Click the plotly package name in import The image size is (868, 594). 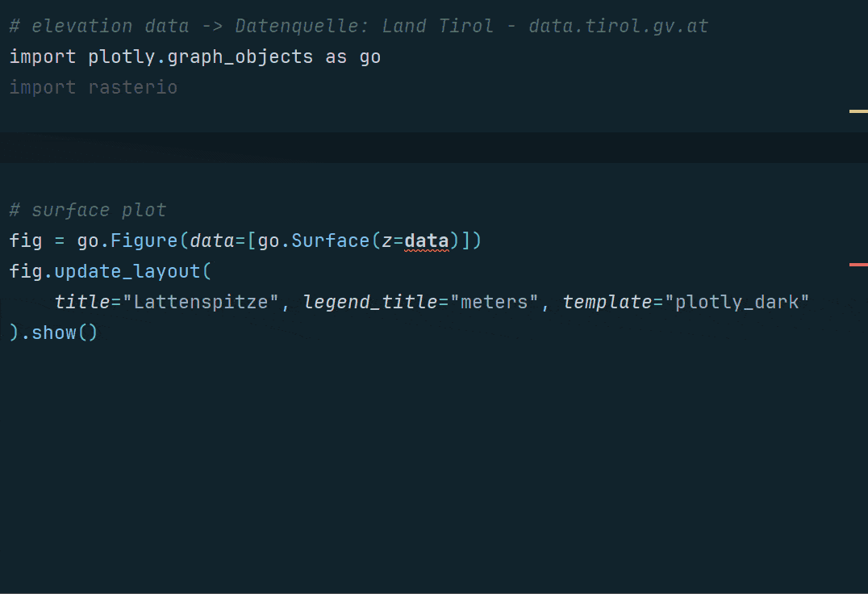(x=122, y=57)
